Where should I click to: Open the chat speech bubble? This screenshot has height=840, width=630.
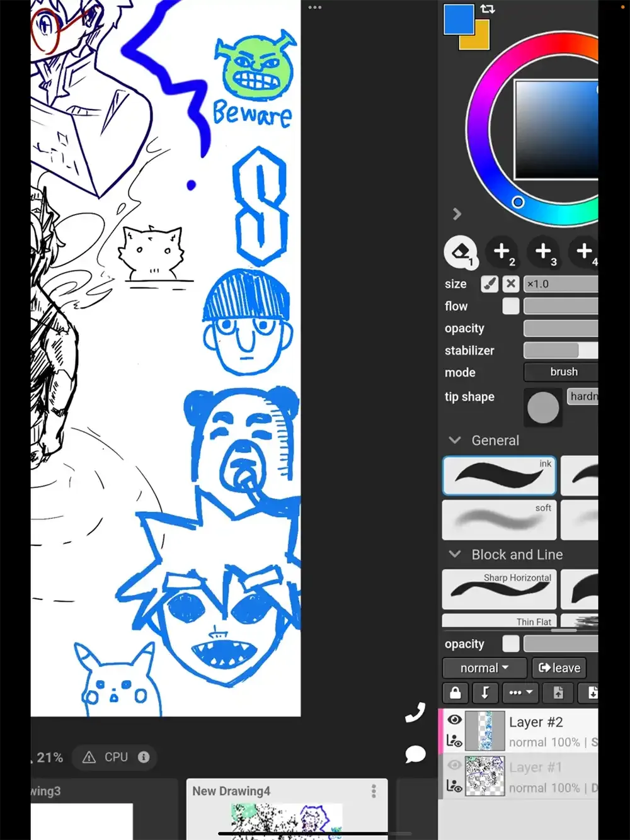tap(415, 753)
